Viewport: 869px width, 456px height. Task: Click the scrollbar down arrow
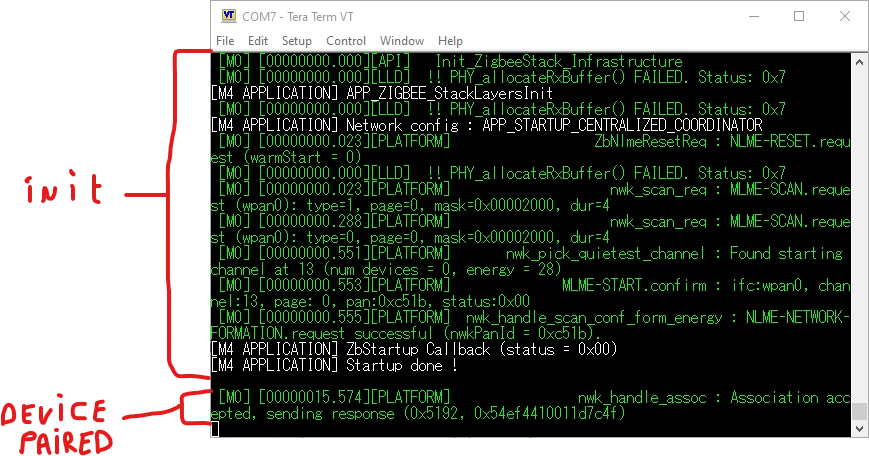pos(859,429)
